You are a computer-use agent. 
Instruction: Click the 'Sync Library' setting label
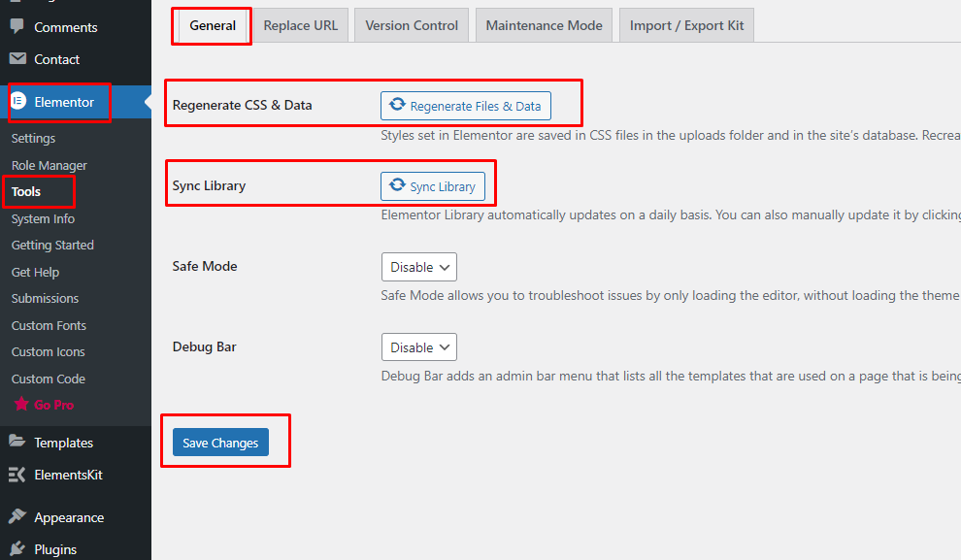[x=209, y=185]
